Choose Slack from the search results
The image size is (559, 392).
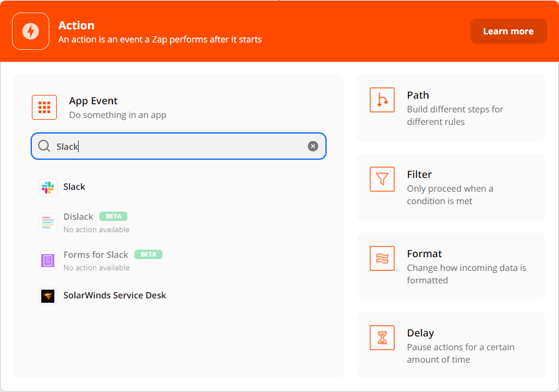[x=74, y=187]
